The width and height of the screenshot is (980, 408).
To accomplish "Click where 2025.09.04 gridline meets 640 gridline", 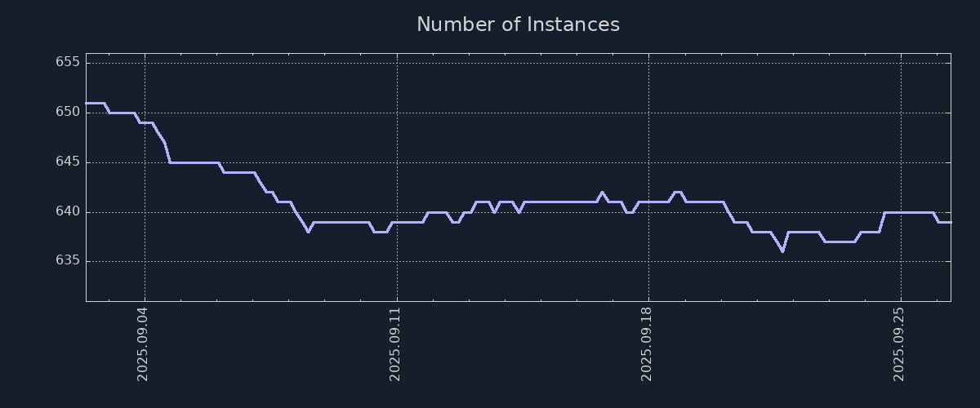I will [x=145, y=212].
